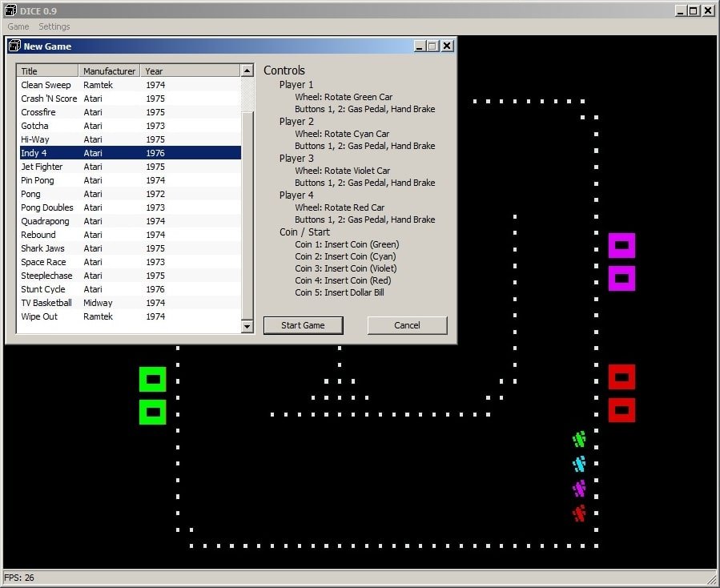Click the lower red score box

[x=621, y=410]
